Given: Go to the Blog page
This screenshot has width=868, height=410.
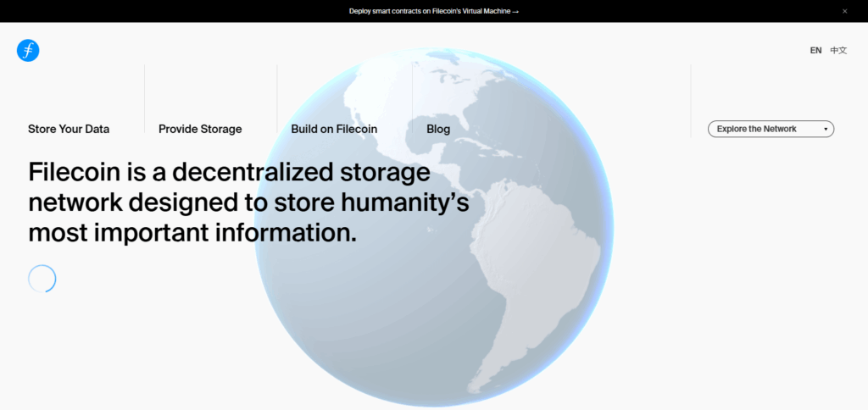Looking at the screenshot, I should [438, 130].
